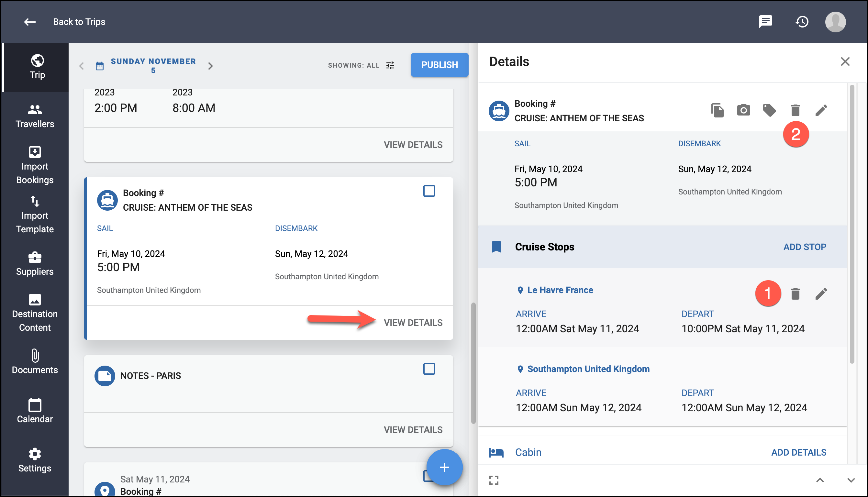The image size is (868, 497).
Task: Click the down chevron in Details footer
Action: pyautogui.click(x=851, y=480)
